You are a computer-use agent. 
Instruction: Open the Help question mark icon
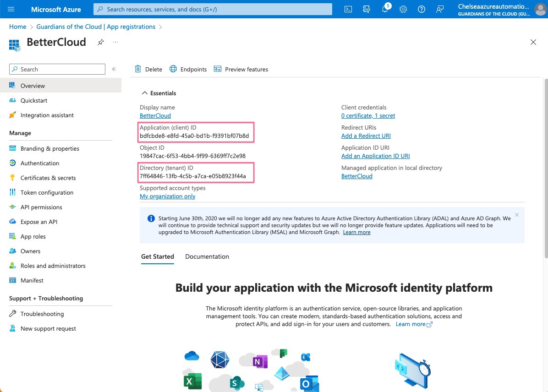(x=422, y=9)
